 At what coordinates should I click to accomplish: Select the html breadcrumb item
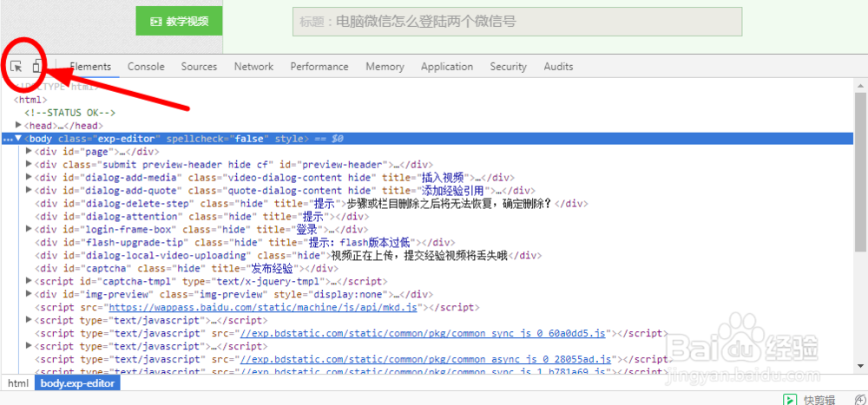point(18,382)
